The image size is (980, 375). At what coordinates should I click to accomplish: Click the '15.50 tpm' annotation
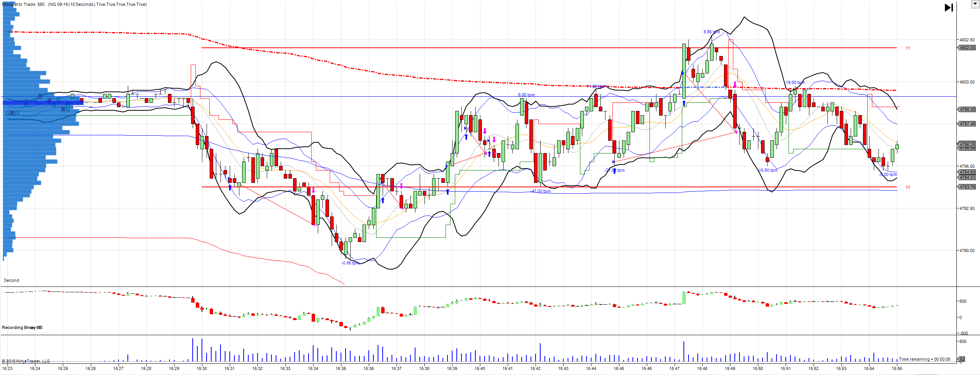[768, 170]
